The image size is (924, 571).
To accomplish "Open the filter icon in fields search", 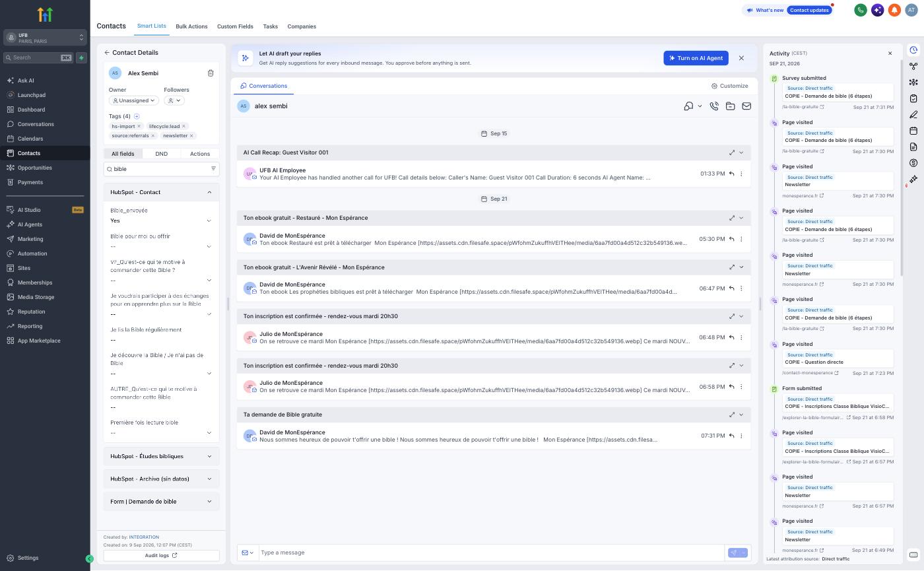I will pyautogui.click(x=213, y=169).
